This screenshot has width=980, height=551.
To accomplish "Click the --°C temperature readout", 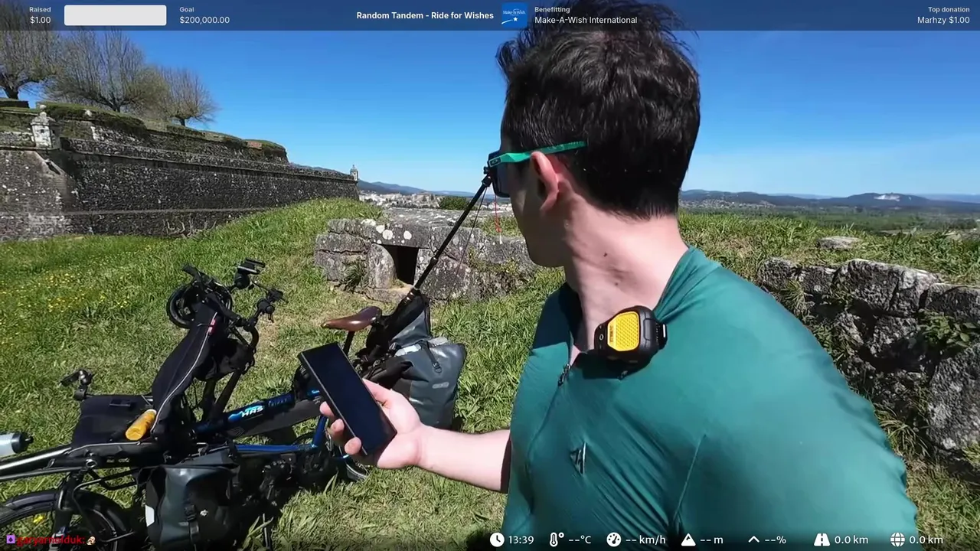I will point(580,540).
